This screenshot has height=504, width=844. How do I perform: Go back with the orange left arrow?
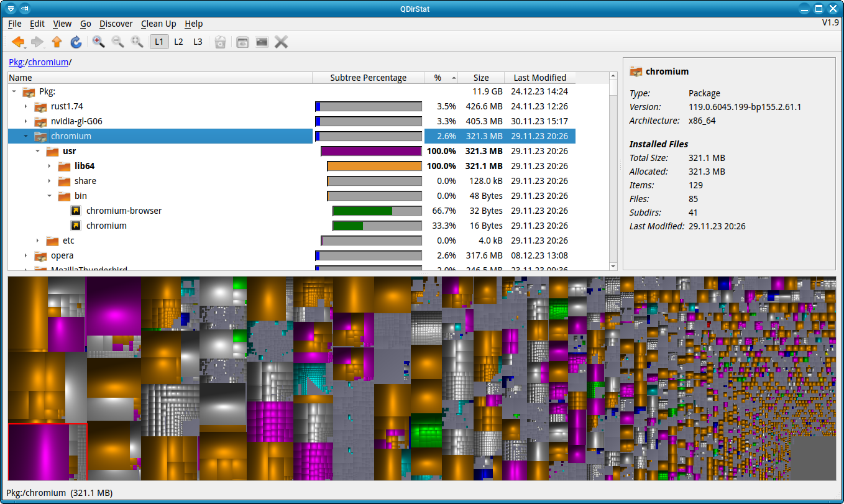[19, 42]
